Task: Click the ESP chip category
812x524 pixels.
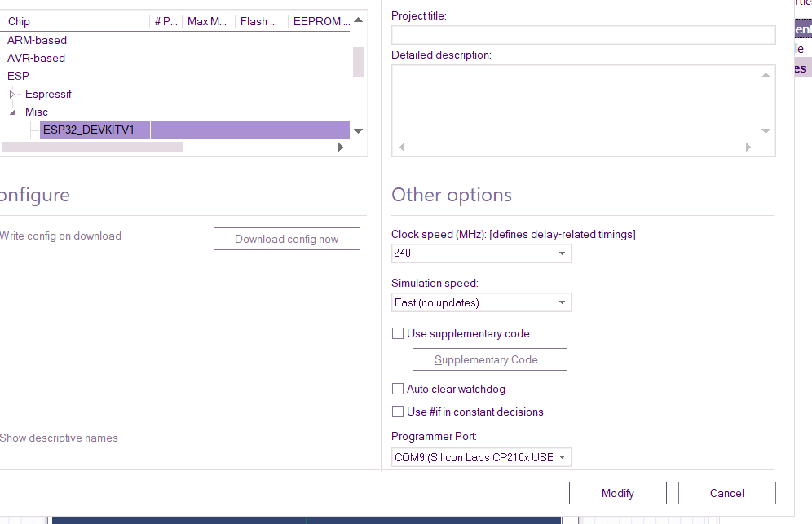Action: [x=18, y=76]
